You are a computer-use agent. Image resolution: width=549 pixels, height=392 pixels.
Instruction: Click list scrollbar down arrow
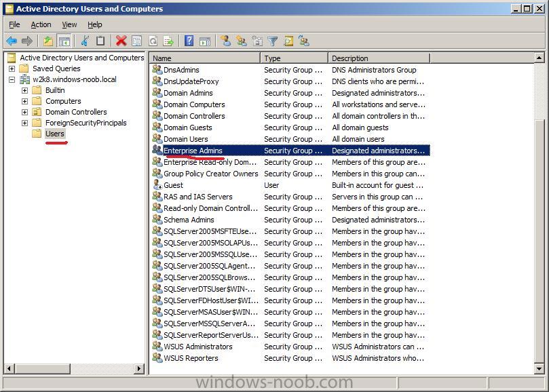point(539,368)
